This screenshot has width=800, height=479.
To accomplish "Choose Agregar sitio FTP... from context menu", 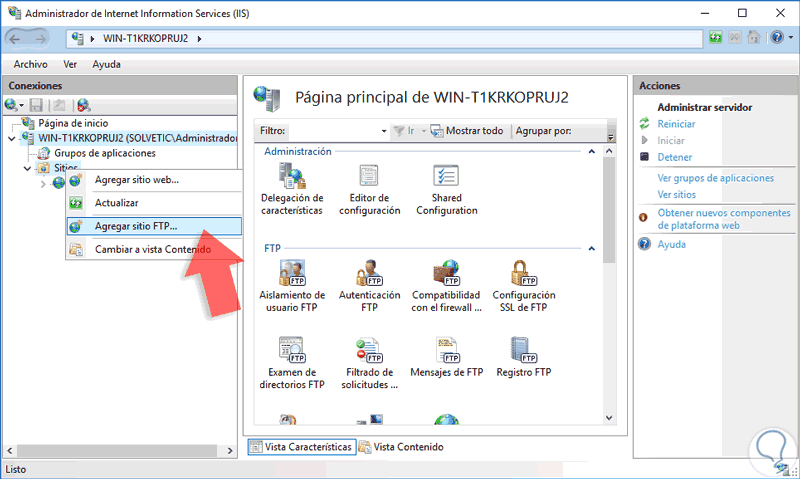I will point(154,226).
